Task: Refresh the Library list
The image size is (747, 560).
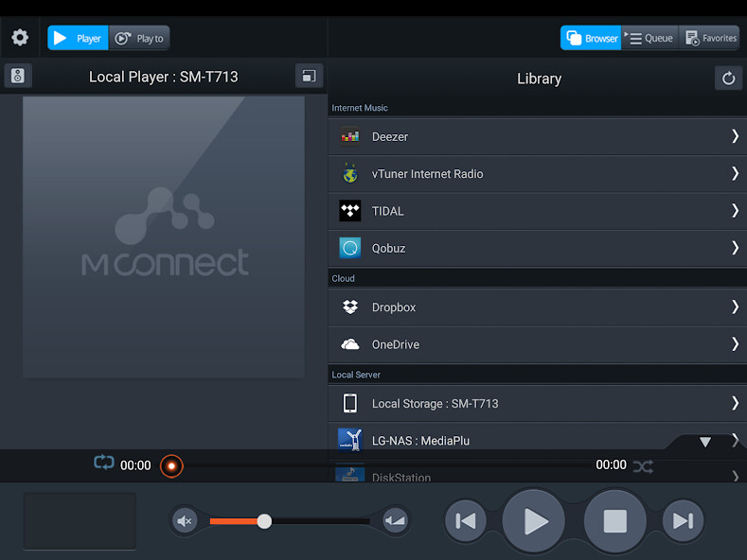Action: point(728,79)
